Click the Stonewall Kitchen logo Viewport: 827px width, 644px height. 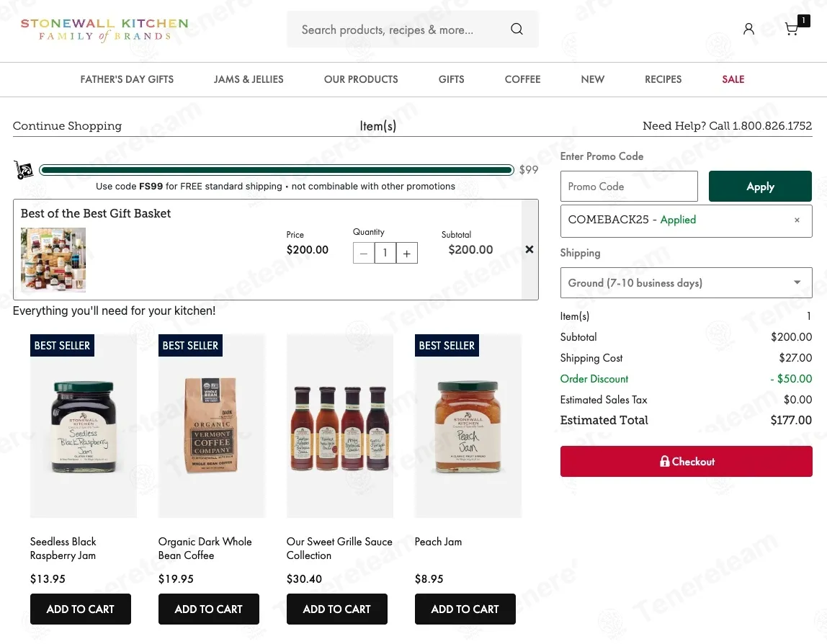104,30
